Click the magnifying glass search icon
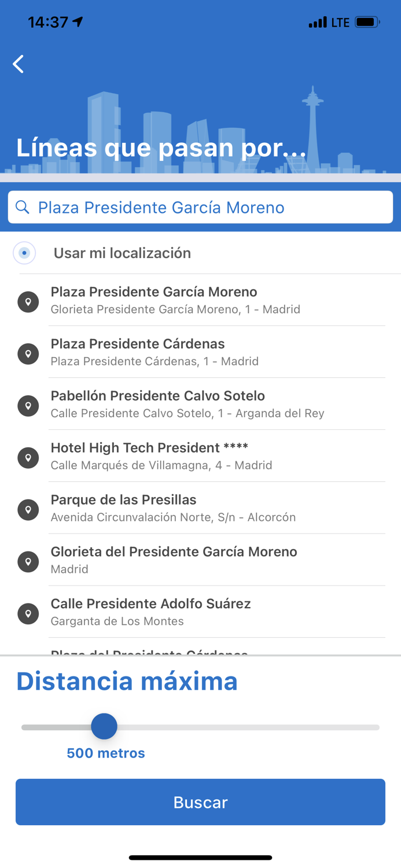Image resolution: width=401 pixels, height=868 pixels. [23, 207]
